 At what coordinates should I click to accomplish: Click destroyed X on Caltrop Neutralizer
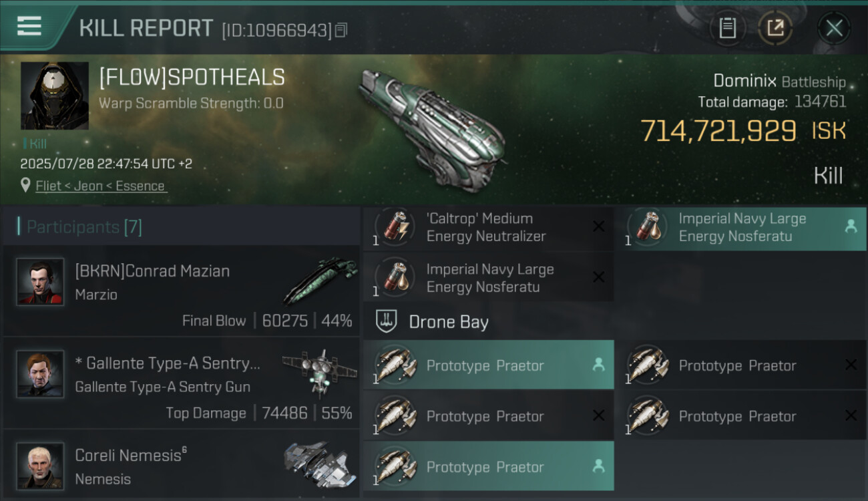[x=598, y=227]
